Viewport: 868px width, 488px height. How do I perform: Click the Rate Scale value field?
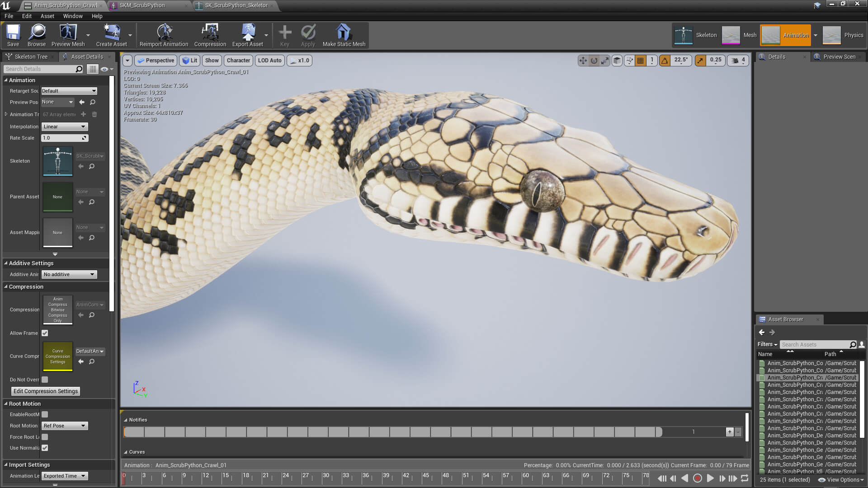65,138
